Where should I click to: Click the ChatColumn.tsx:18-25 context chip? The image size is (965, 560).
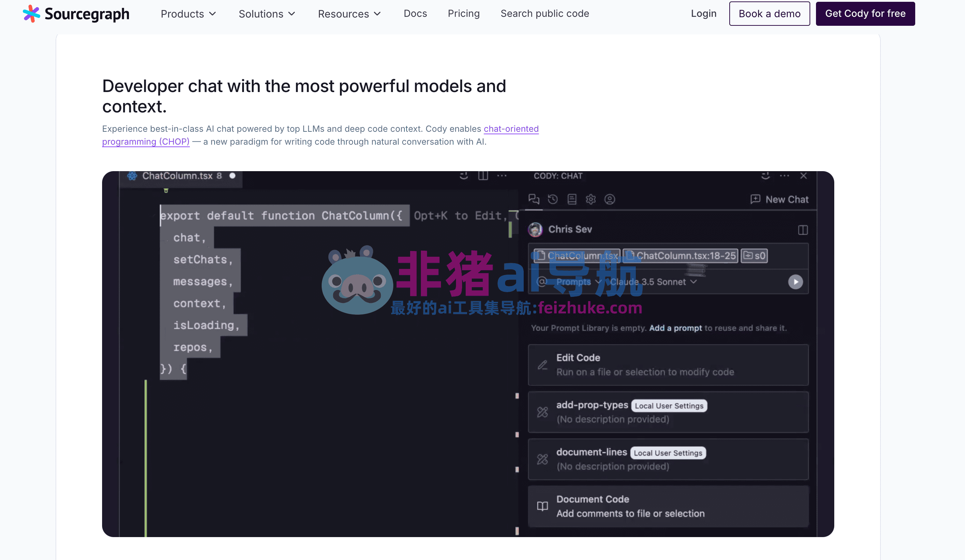681,256
